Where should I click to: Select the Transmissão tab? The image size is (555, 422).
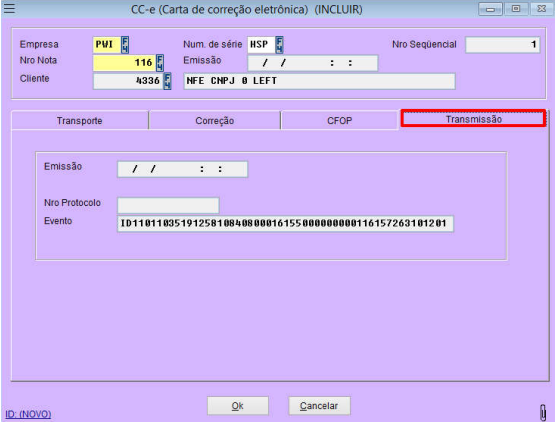(474, 119)
